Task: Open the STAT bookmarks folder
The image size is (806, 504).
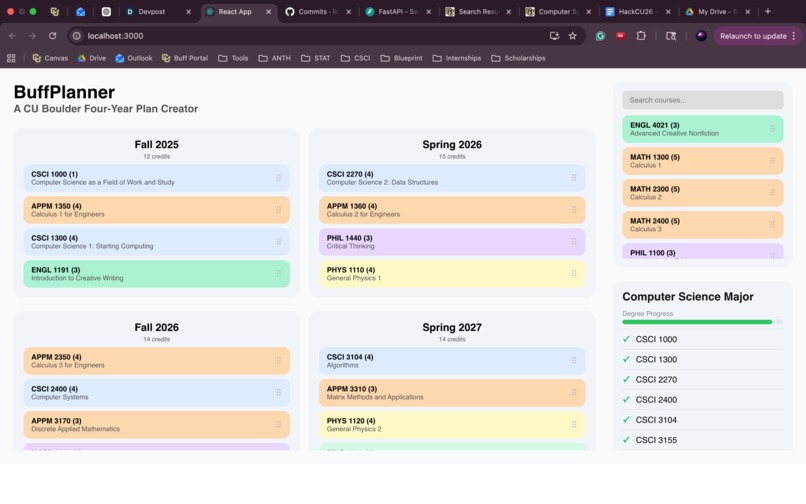Action: point(316,58)
